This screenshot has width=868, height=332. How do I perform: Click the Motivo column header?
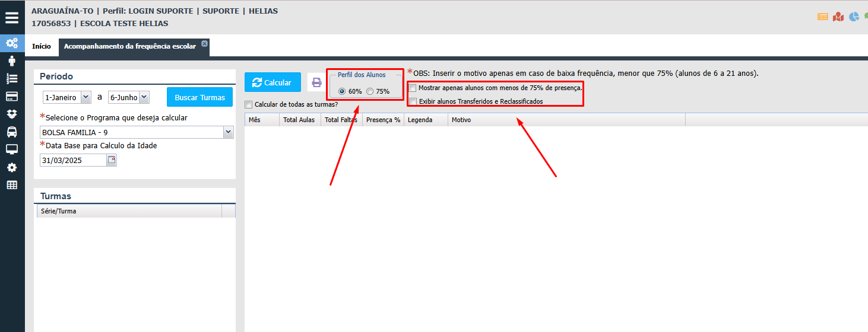point(566,120)
